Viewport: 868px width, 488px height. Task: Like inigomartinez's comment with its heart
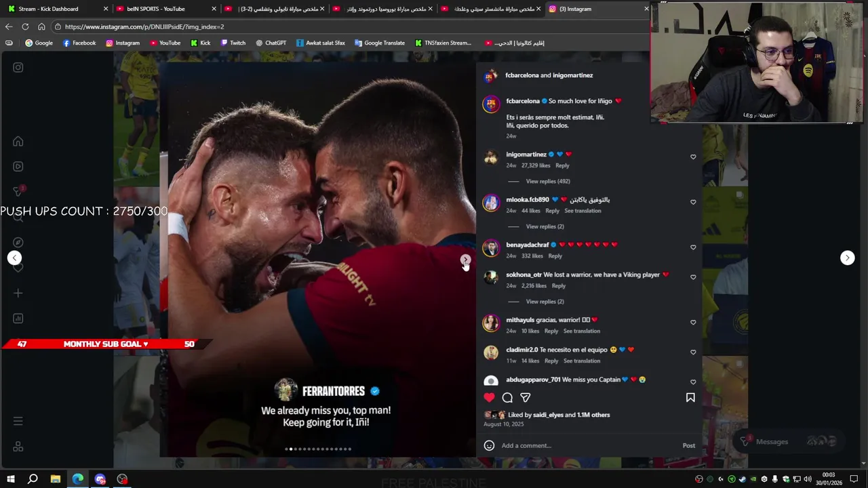point(693,157)
